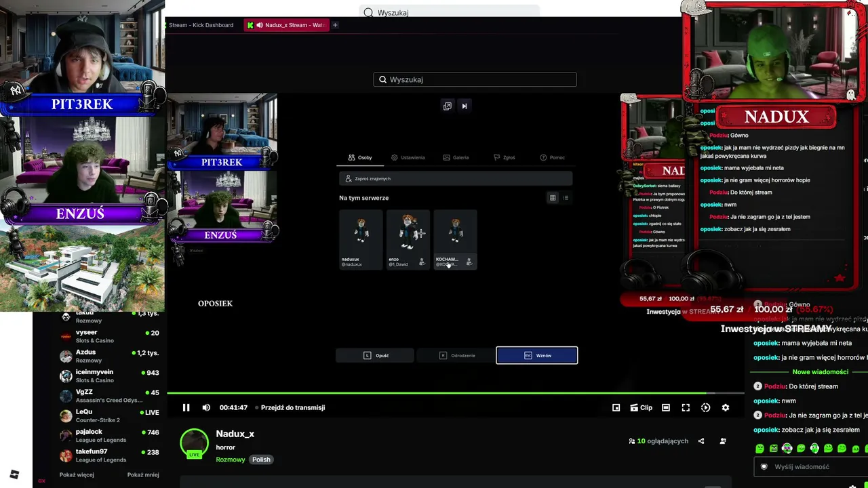
Task: Open Podziu username in Do której stream message
Action: (774, 386)
